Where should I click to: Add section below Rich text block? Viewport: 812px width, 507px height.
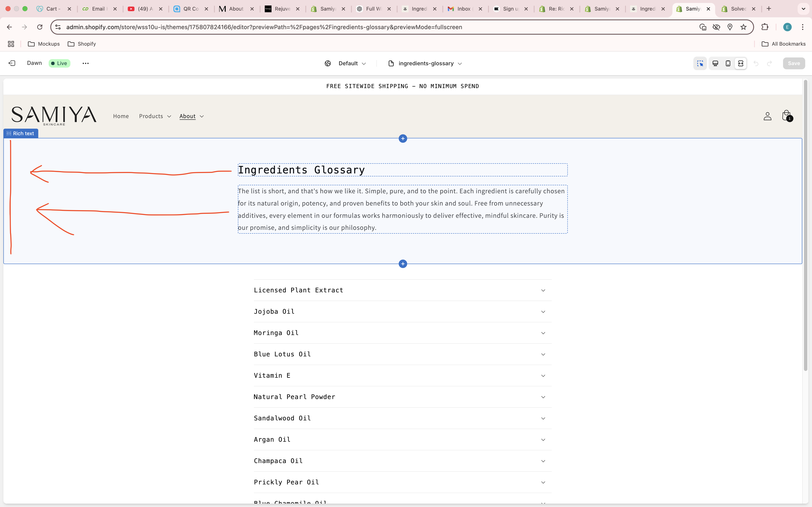(x=403, y=264)
